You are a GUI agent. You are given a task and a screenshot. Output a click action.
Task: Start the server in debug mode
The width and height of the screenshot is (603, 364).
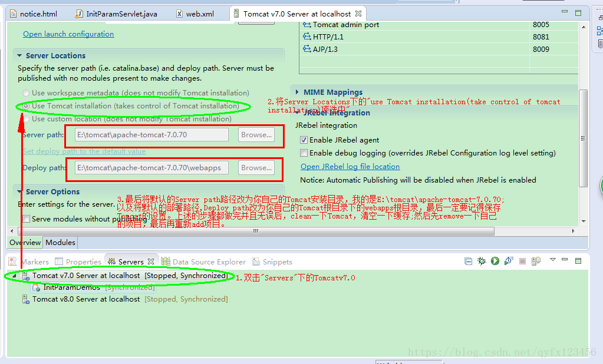tap(482, 262)
